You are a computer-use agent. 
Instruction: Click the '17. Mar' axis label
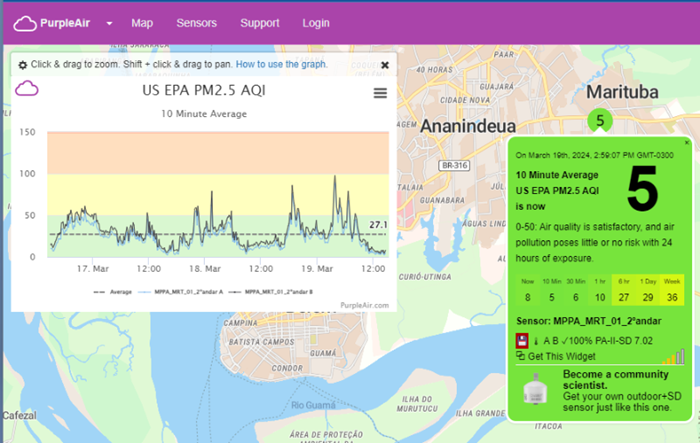(93, 269)
